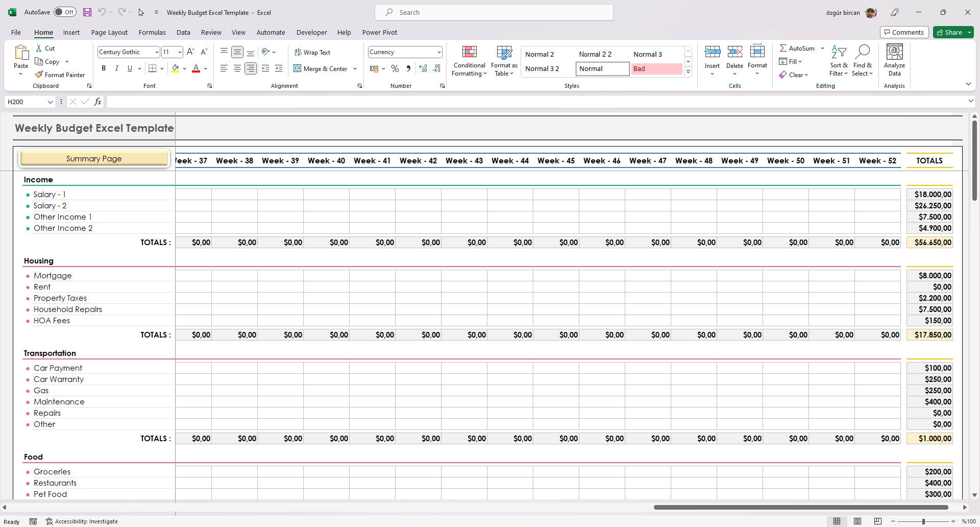The image size is (980, 527).
Task: Expand the AutoSum dropdown arrow
Action: click(822, 48)
